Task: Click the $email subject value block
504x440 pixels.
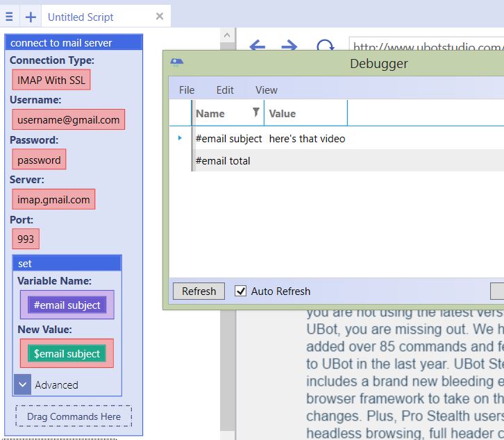Action: click(x=67, y=353)
